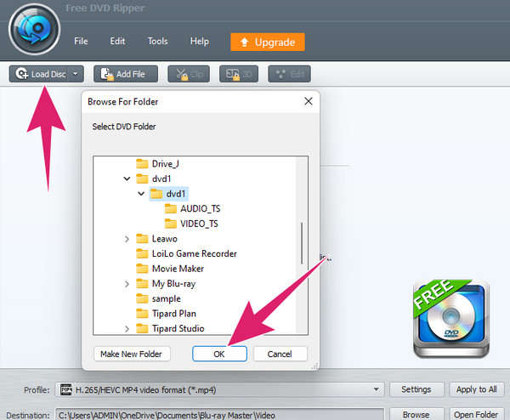Select the My Blu-ray folder
Viewport: 510px width, 420px height.
click(x=166, y=284)
